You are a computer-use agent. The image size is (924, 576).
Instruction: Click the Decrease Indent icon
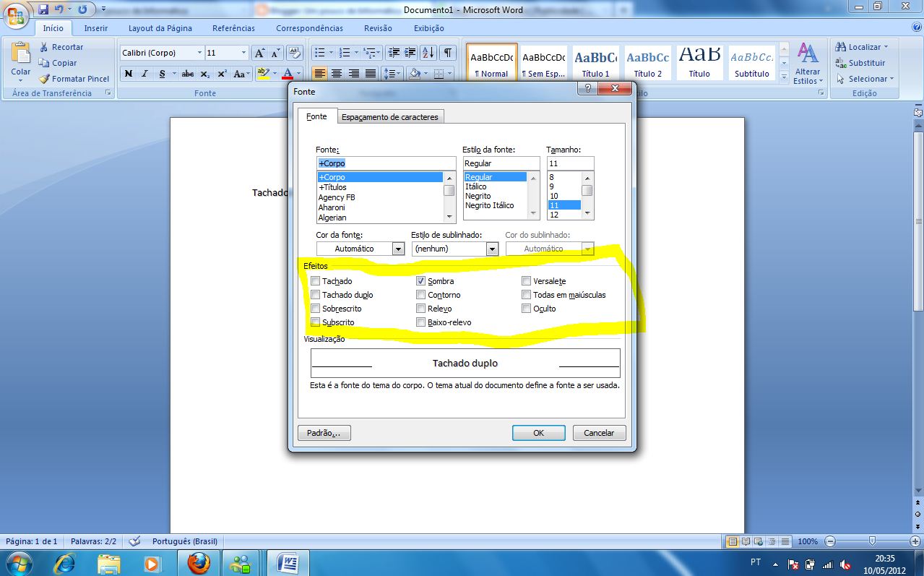tap(393, 53)
